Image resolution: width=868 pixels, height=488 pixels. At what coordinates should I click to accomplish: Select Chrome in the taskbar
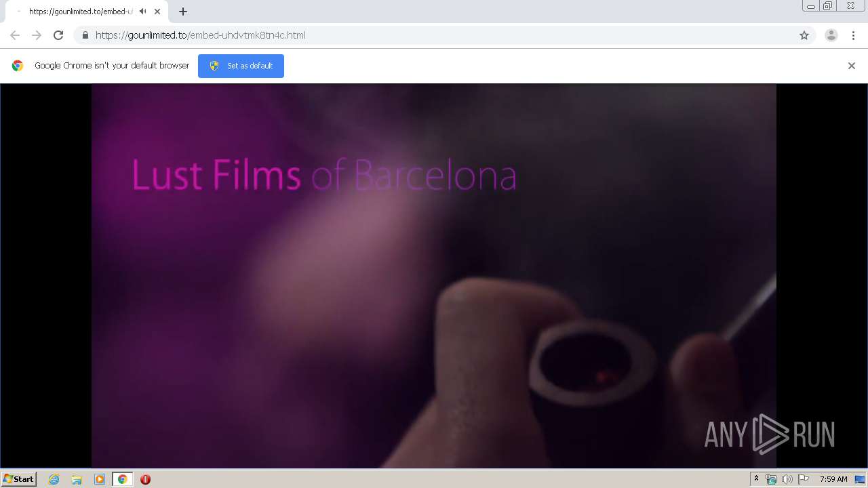point(122,479)
